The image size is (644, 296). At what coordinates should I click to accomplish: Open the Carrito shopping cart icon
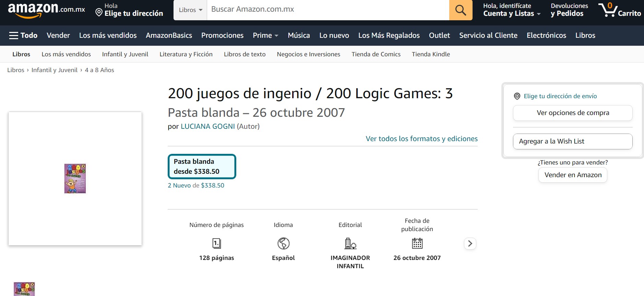tap(619, 10)
